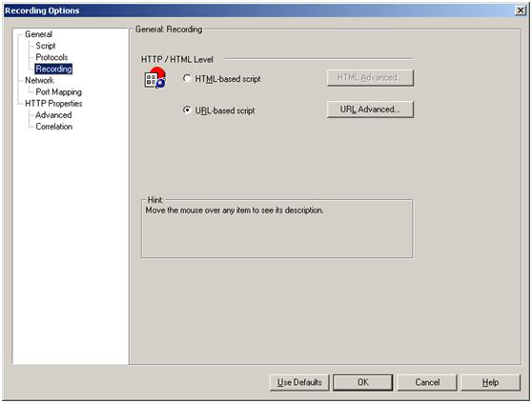Open the Port Mapping page
Image resolution: width=532 pixels, height=403 pixels.
(59, 91)
